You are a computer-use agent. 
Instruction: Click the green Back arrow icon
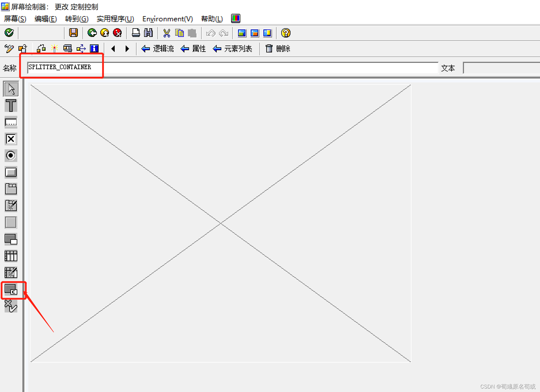tap(92, 33)
